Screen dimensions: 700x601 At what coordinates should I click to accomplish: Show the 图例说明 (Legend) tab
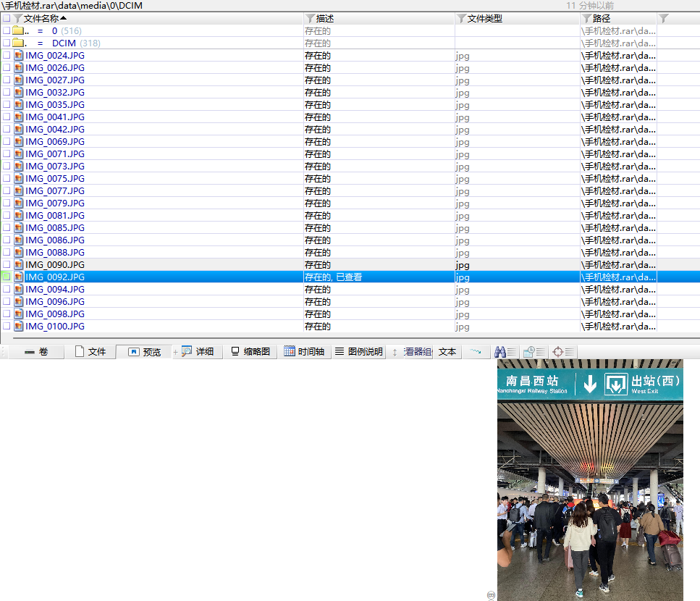pyautogui.click(x=359, y=352)
